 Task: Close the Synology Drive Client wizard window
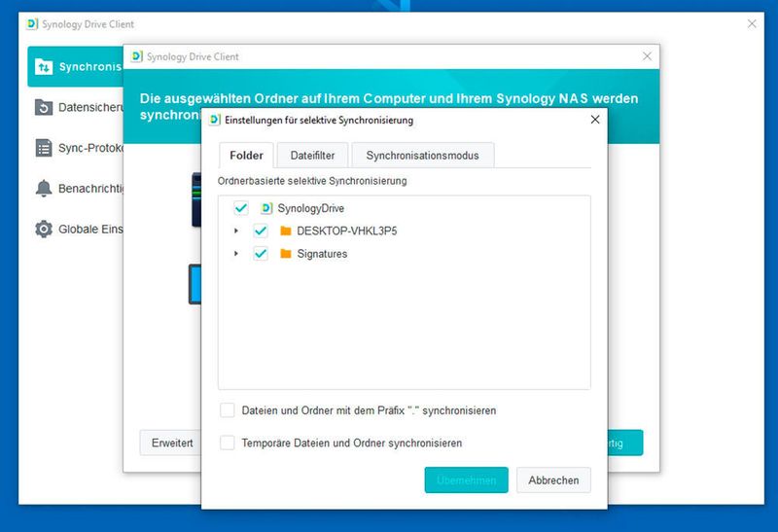(x=647, y=56)
